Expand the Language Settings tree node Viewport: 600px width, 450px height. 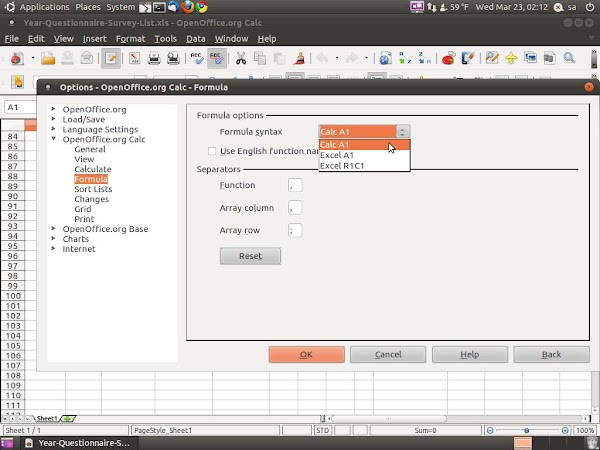coord(54,129)
